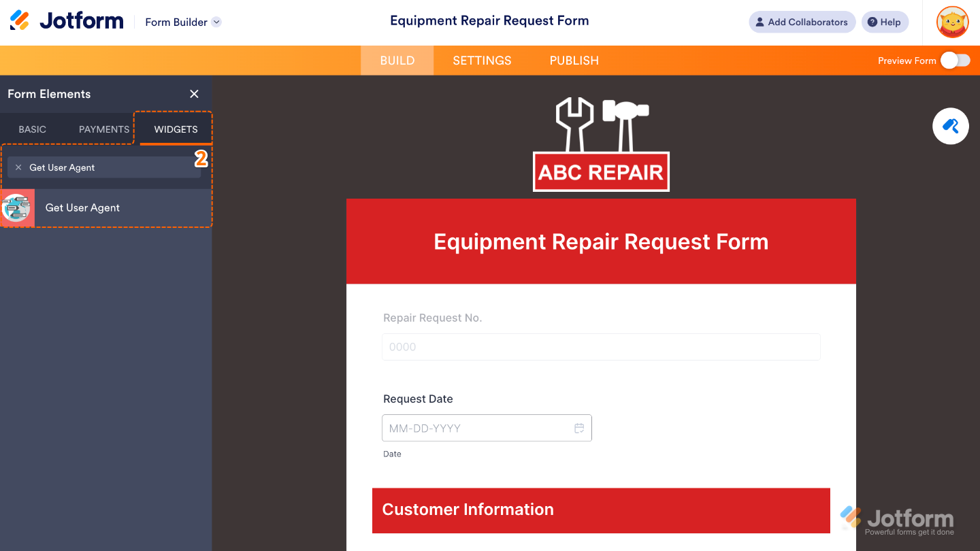Image resolution: width=980 pixels, height=551 pixels.
Task: Close the Form Elements panel
Action: (x=194, y=94)
